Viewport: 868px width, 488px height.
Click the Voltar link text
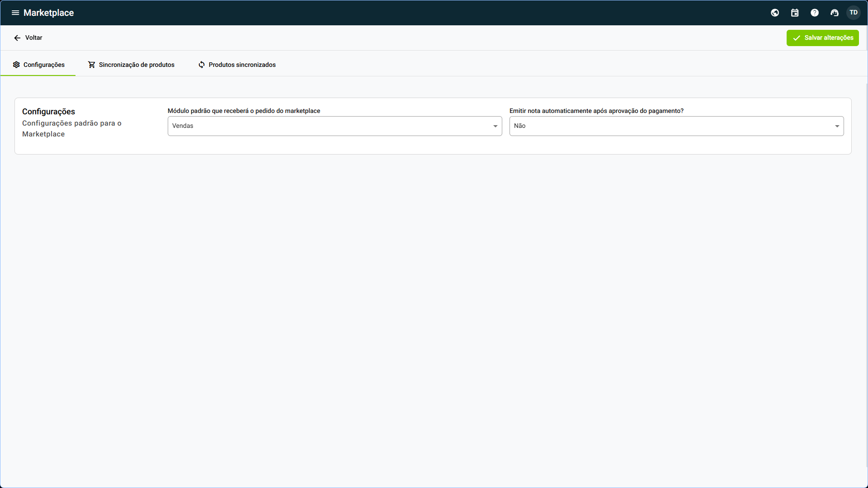point(34,38)
